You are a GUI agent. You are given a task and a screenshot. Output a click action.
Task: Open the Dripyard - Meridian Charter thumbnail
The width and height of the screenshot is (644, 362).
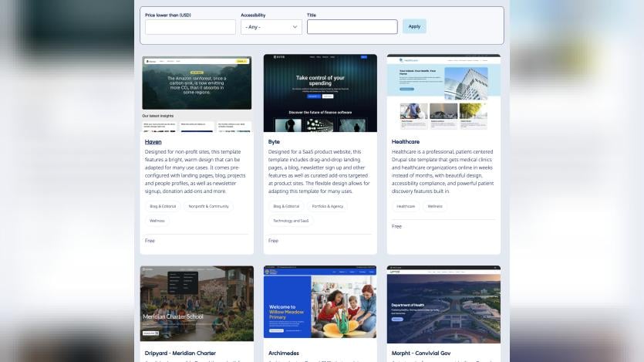click(197, 303)
